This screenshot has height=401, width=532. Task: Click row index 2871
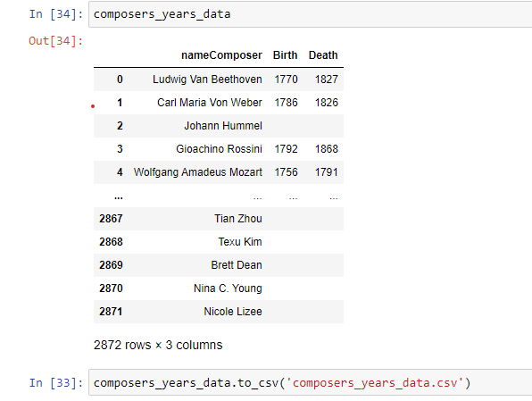[x=111, y=312]
